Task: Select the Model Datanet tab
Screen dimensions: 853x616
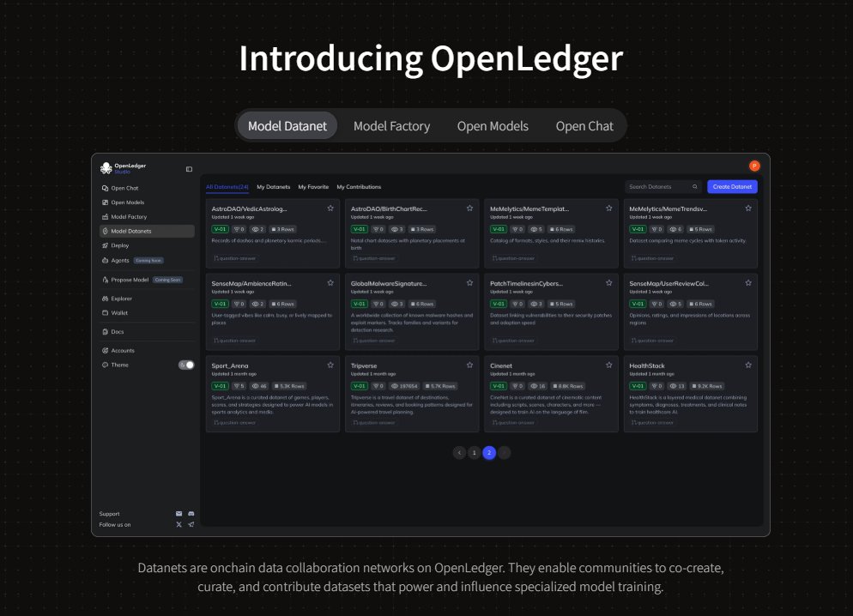Action: pos(287,126)
